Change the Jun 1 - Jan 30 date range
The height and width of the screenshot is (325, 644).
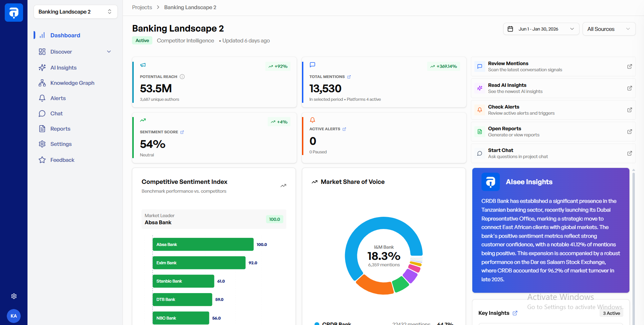point(541,29)
